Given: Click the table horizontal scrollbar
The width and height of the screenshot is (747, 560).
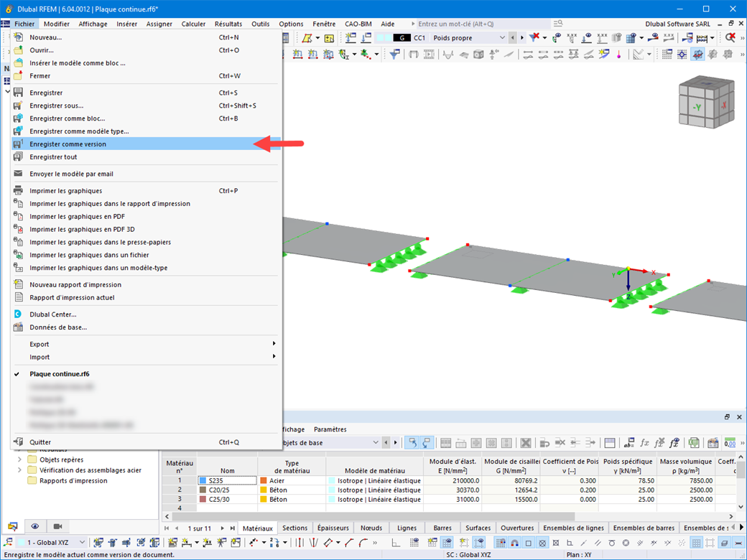Looking at the screenshot, I should click(372, 516).
